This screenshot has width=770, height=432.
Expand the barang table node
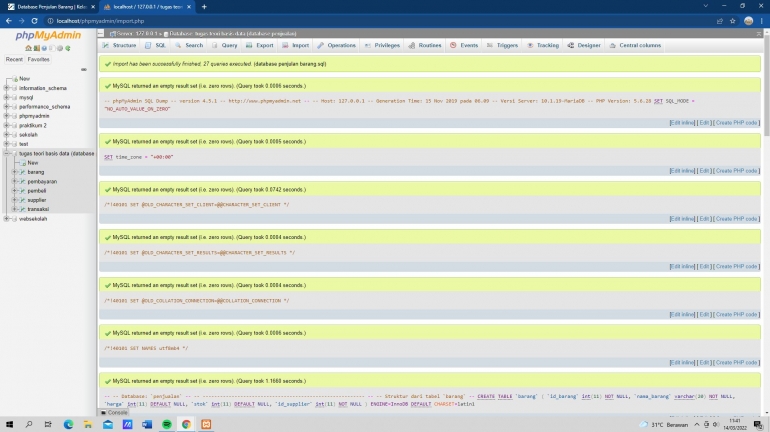click(x=15, y=172)
